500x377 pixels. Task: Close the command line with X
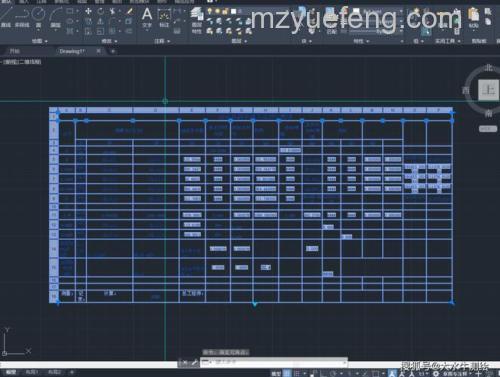pyautogui.click(x=184, y=362)
